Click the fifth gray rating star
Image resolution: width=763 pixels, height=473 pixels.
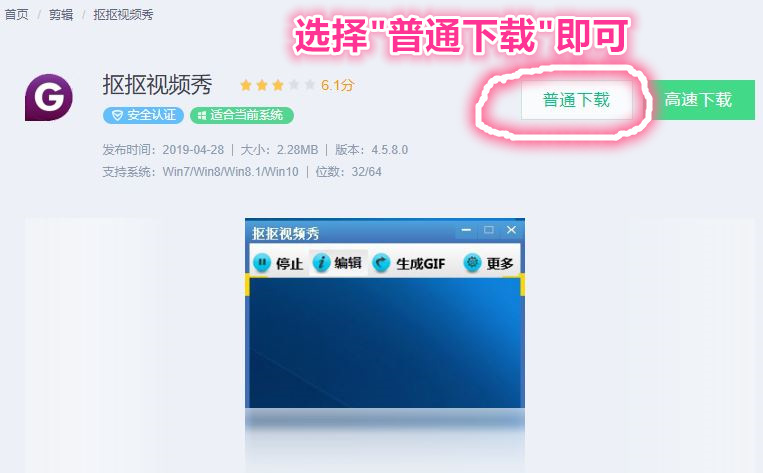coord(310,86)
